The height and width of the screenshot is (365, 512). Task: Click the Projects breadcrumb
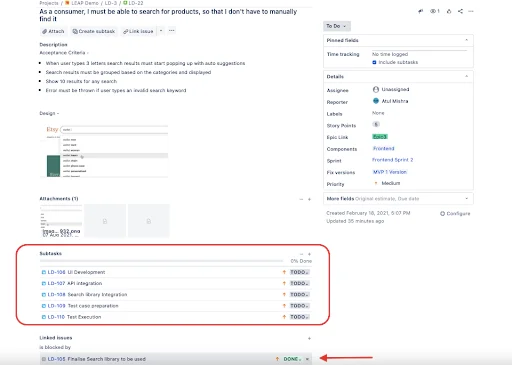pyautogui.click(x=49, y=3)
